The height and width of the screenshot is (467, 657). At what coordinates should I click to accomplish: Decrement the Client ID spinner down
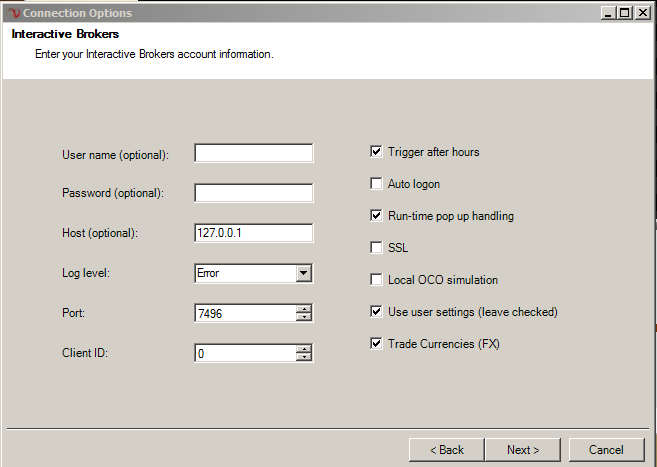(304, 358)
